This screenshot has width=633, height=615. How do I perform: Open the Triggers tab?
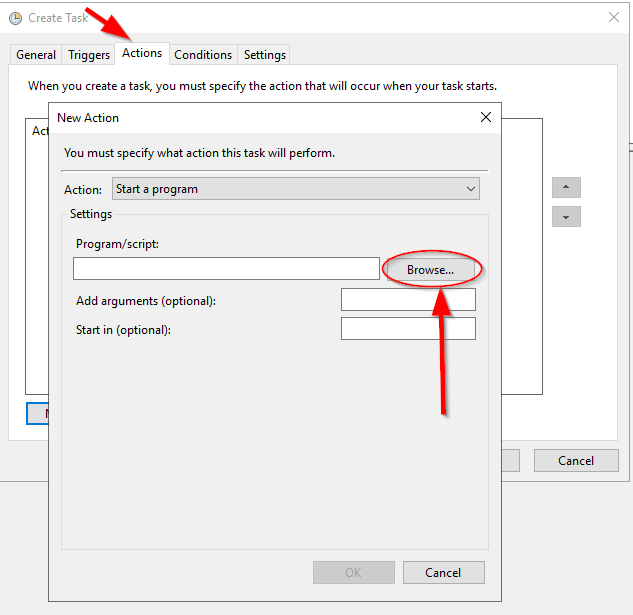click(x=89, y=55)
